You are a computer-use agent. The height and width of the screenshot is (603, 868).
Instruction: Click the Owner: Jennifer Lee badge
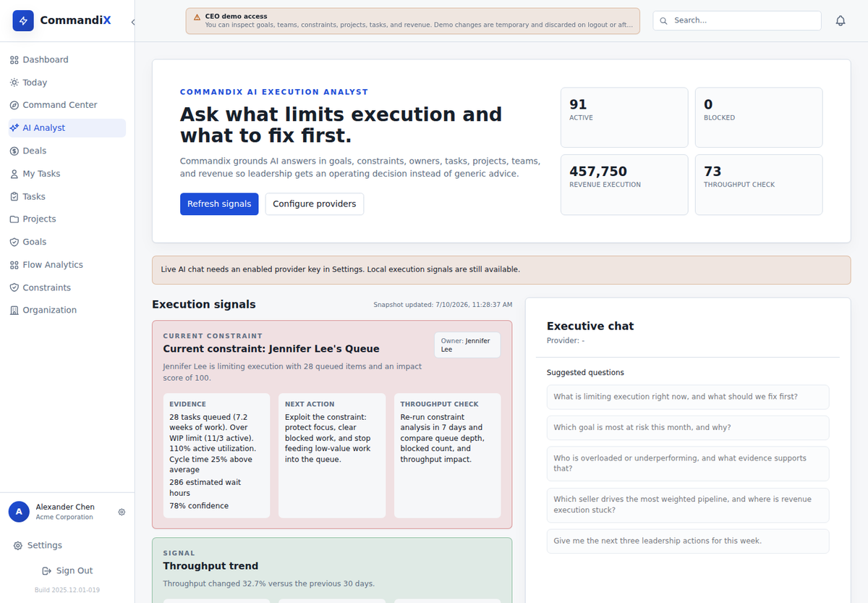click(x=467, y=345)
